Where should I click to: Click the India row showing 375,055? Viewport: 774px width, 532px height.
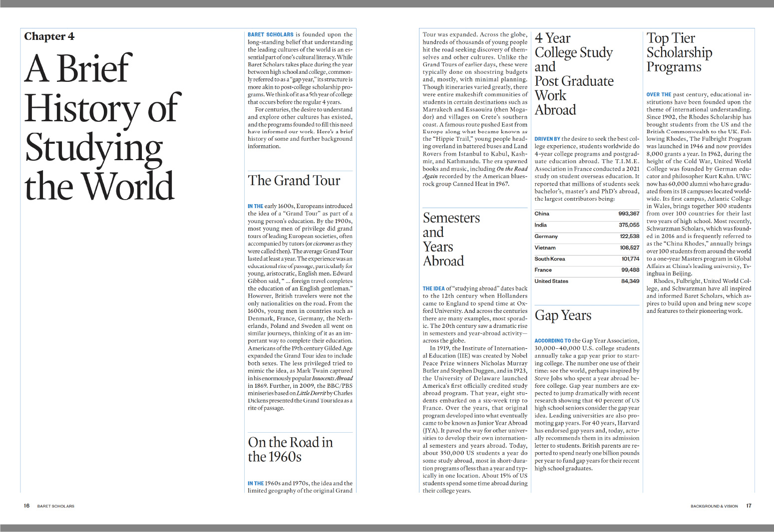[586, 225]
